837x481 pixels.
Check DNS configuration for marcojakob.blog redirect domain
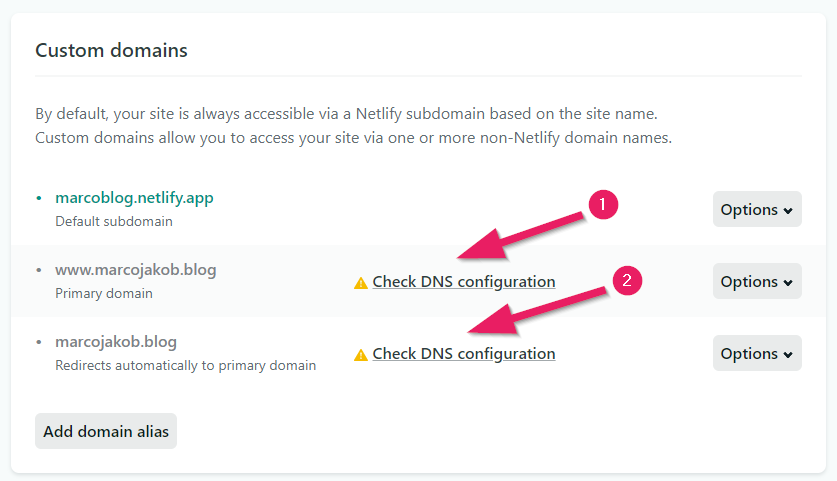pyautogui.click(x=464, y=354)
